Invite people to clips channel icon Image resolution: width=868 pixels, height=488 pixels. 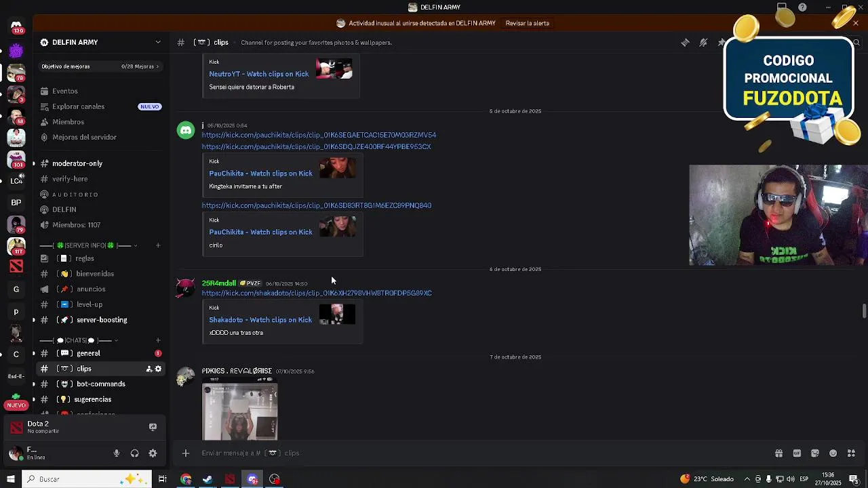click(149, 369)
